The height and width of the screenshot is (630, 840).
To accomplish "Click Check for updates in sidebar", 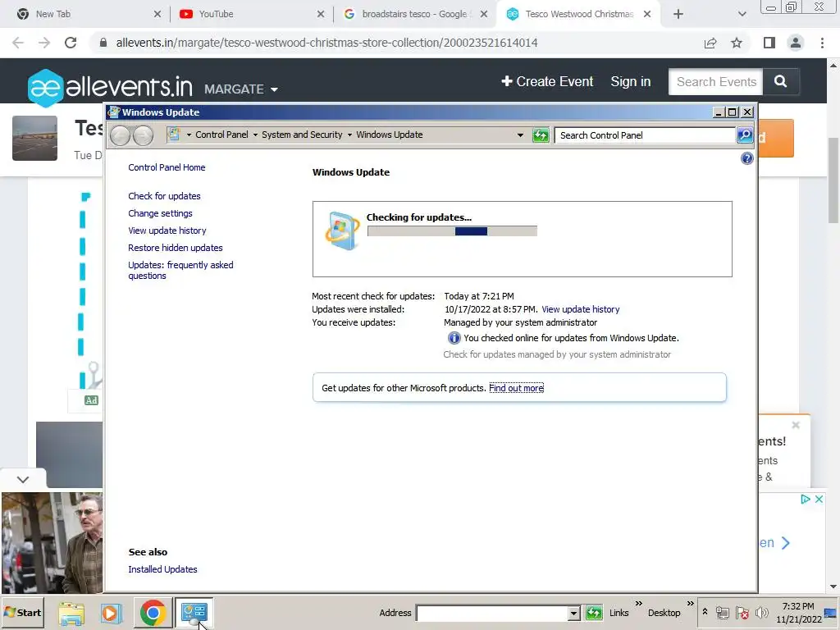I will coord(164,196).
